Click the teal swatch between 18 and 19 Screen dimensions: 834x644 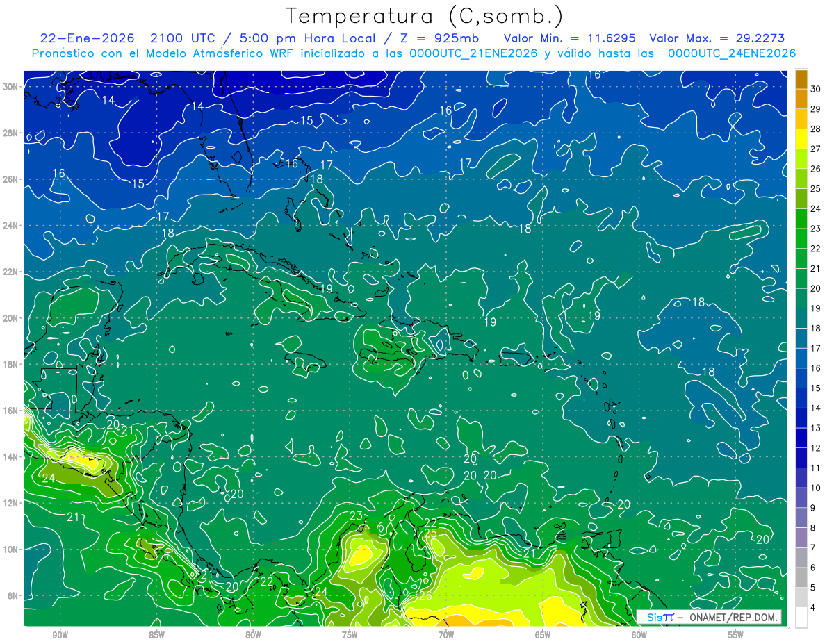click(801, 318)
